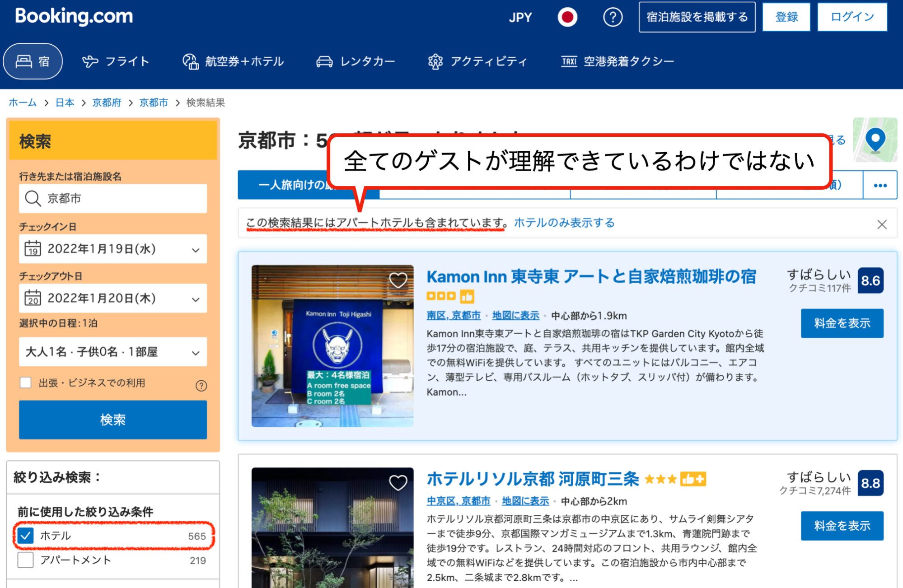
Task: Open the three-dots sort options menu
Action: pyautogui.click(x=880, y=185)
